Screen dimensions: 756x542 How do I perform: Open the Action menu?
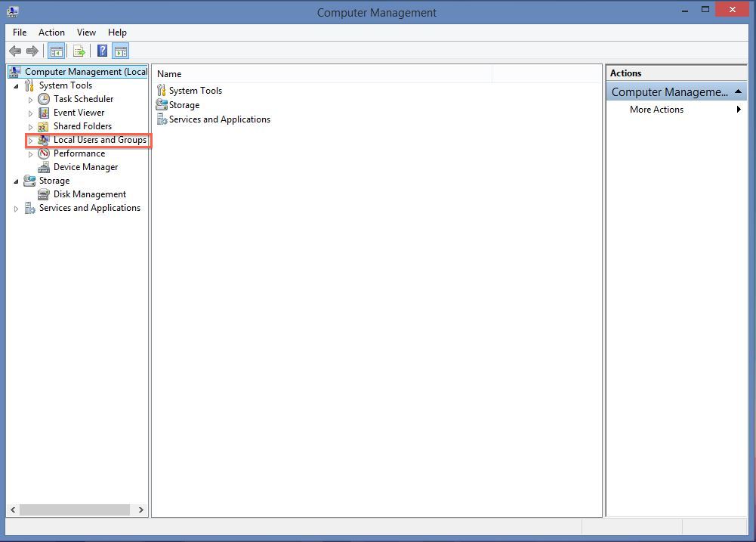point(51,33)
